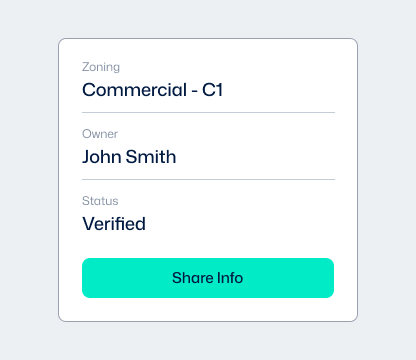Click the Verified status value
416x360 pixels.
click(x=114, y=224)
